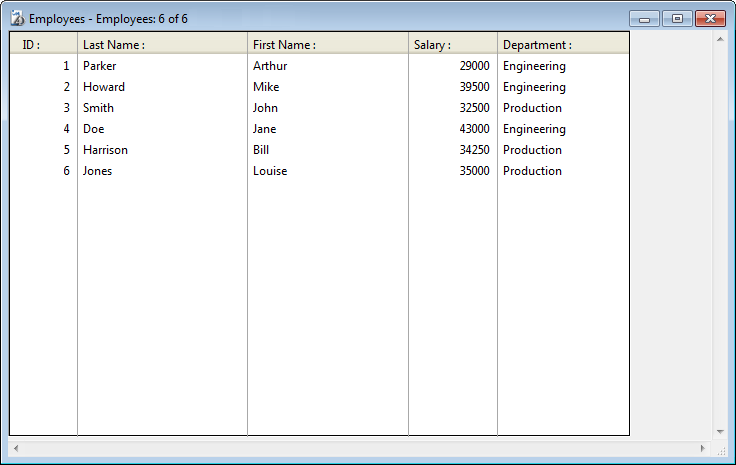736x465 pixels.
Task: Click the Department column header
Action: [563, 44]
